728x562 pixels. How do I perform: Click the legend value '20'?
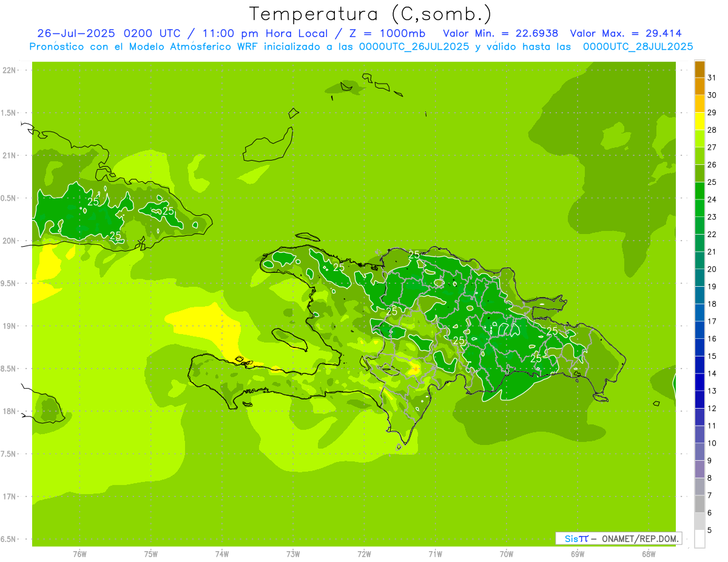point(712,269)
